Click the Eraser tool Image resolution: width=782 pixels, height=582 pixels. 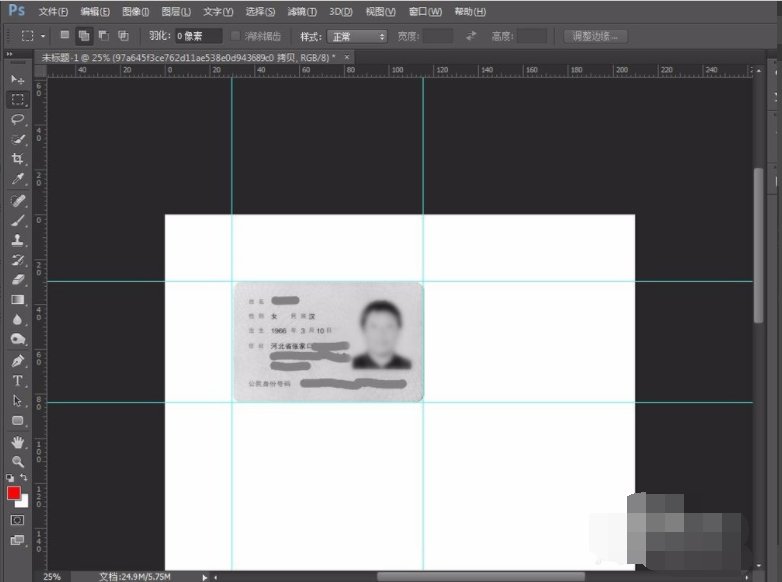click(x=17, y=280)
